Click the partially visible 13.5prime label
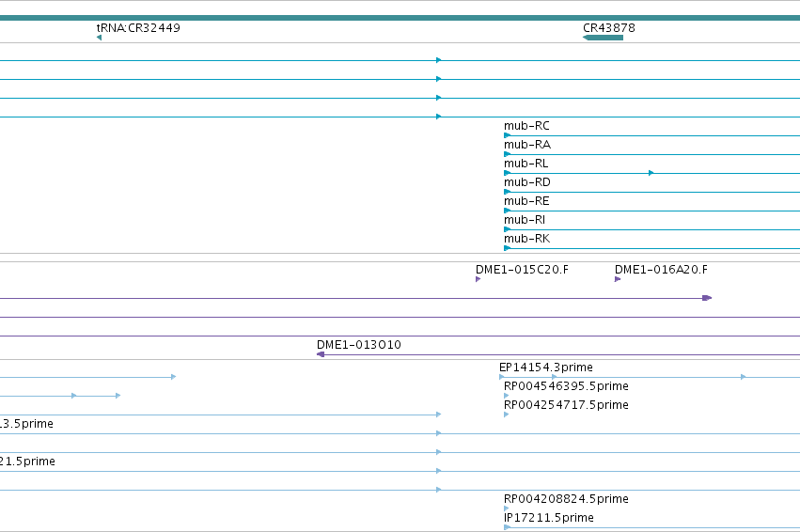This screenshot has height=532, width=800. click(x=26, y=424)
